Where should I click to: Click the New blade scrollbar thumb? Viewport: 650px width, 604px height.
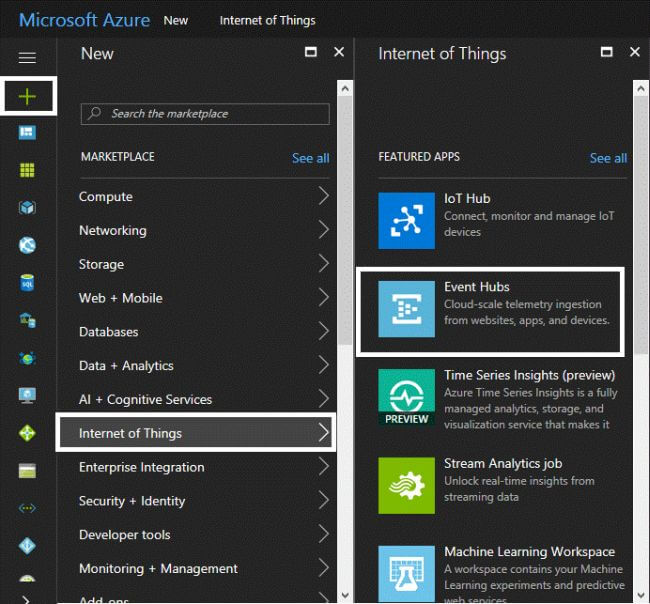click(x=345, y=220)
